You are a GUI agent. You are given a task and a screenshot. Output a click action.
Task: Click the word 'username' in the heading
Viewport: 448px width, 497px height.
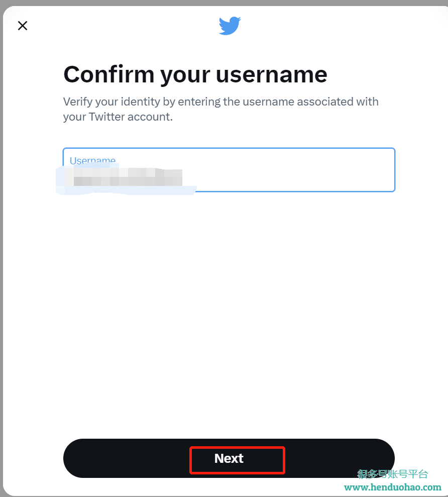pos(271,74)
